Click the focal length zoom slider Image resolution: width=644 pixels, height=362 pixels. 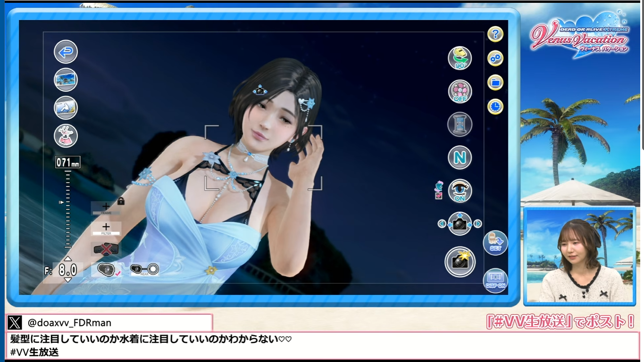point(68,207)
